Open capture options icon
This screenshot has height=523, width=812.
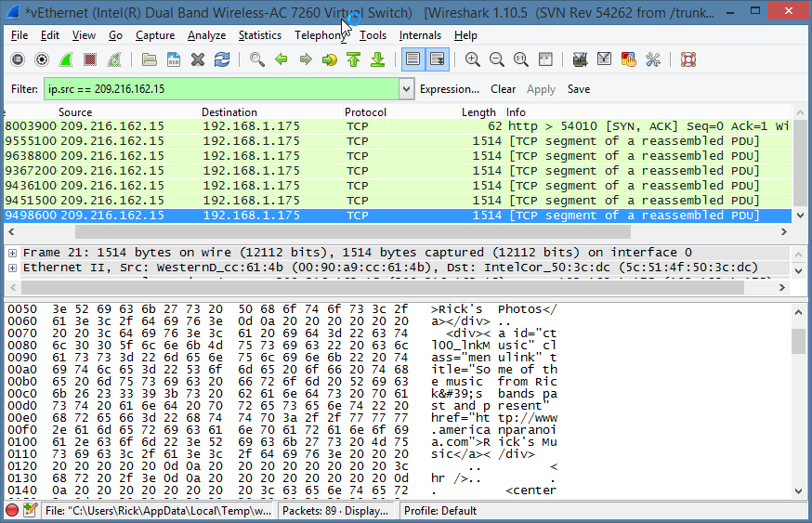(x=42, y=59)
